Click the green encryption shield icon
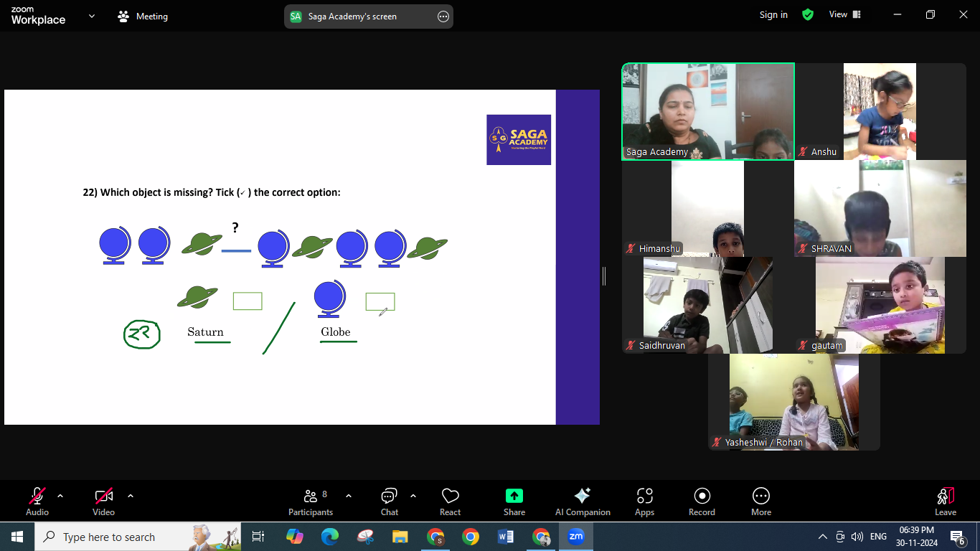Screen dimensions: 980x551 click(x=808, y=15)
